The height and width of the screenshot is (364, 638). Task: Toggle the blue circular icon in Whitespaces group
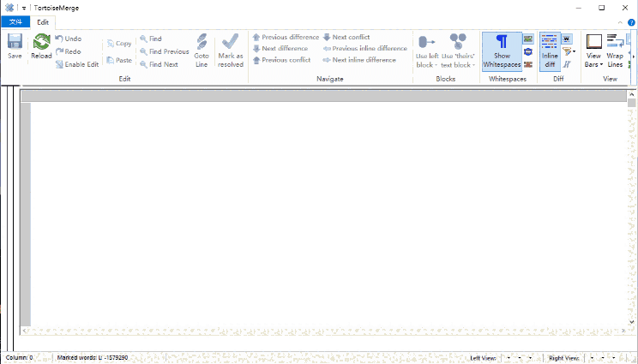click(528, 51)
